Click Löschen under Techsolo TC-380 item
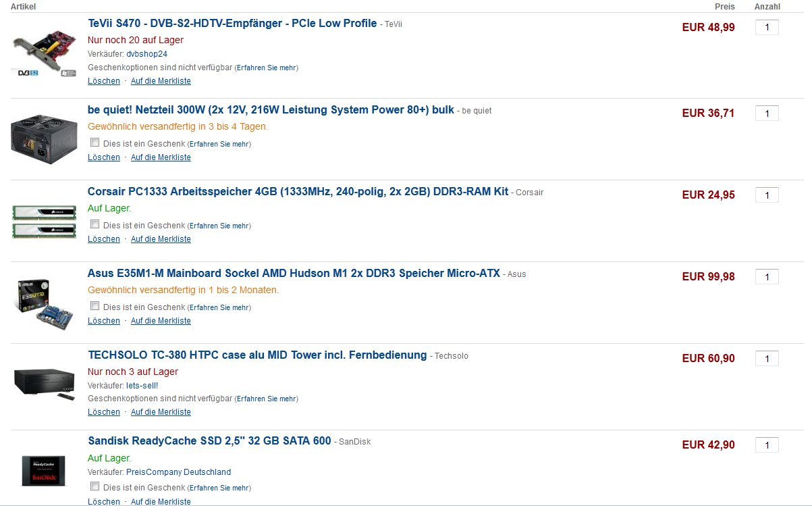Screen dimensions: 812x506 tap(104, 412)
